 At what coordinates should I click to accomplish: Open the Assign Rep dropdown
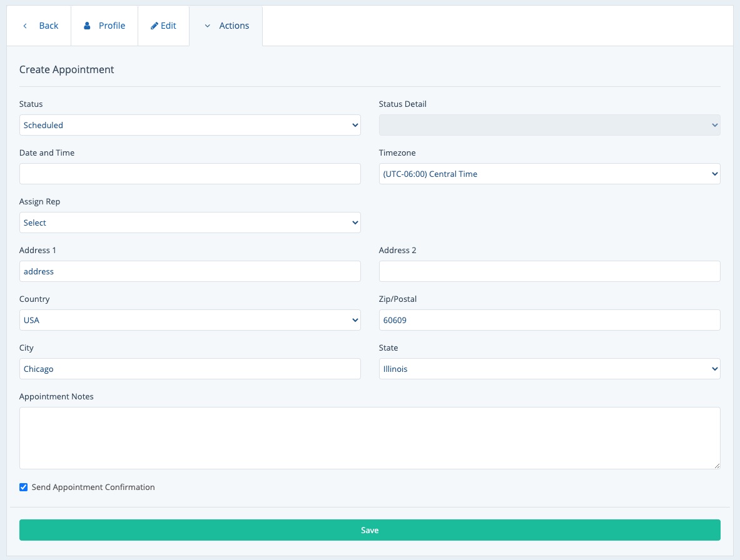tap(190, 222)
